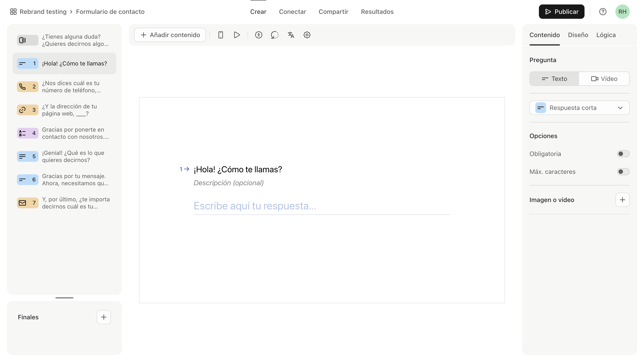
Task: Publish the form with the Publicar button
Action: point(561,11)
